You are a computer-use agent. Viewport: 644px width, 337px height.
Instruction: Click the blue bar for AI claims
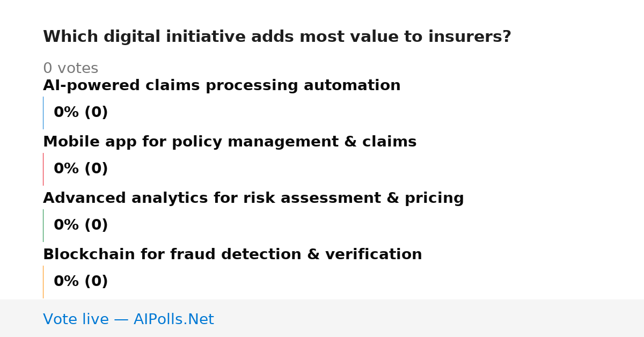coord(43,113)
